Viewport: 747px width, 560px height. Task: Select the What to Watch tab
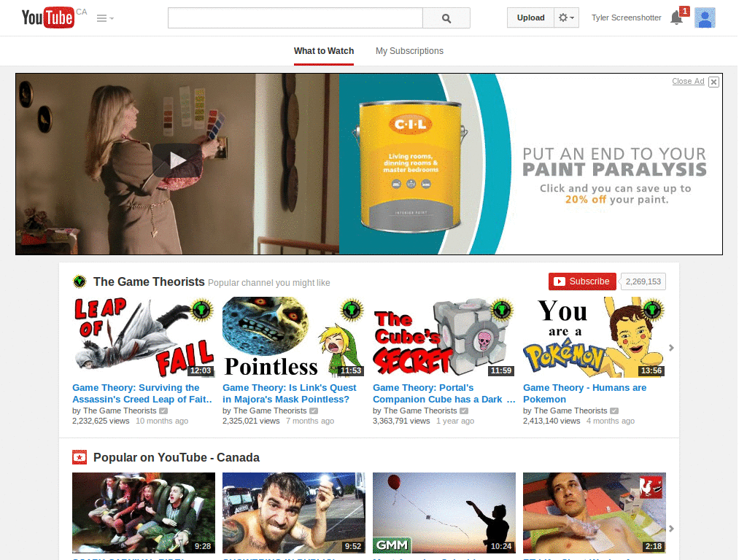point(323,51)
